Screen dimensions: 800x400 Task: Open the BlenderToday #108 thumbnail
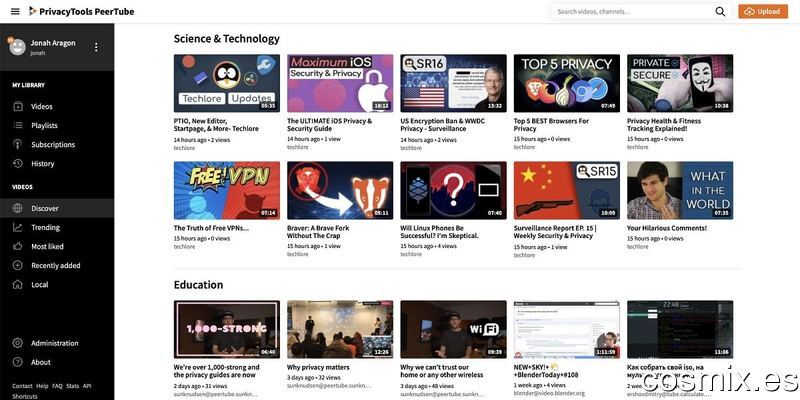pyautogui.click(x=566, y=329)
